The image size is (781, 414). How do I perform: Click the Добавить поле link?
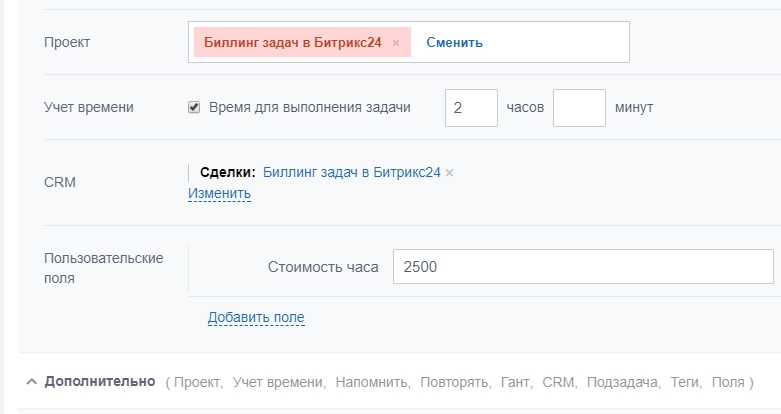pos(256,318)
